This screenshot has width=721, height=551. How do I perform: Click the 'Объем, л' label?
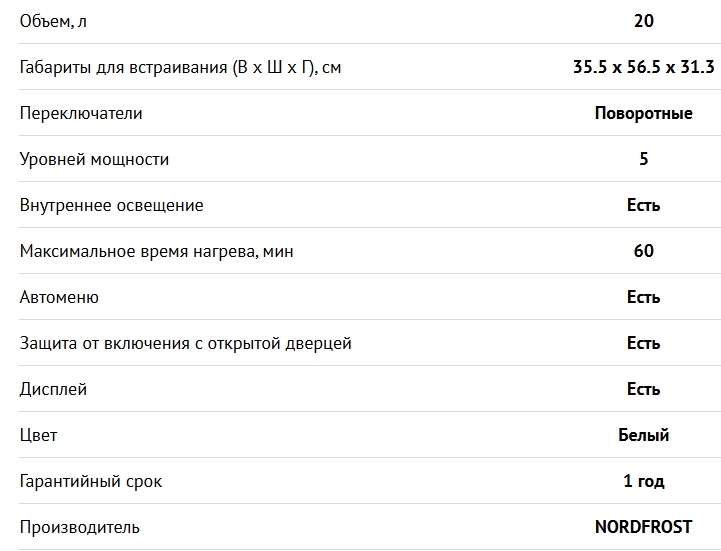coord(53,22)
